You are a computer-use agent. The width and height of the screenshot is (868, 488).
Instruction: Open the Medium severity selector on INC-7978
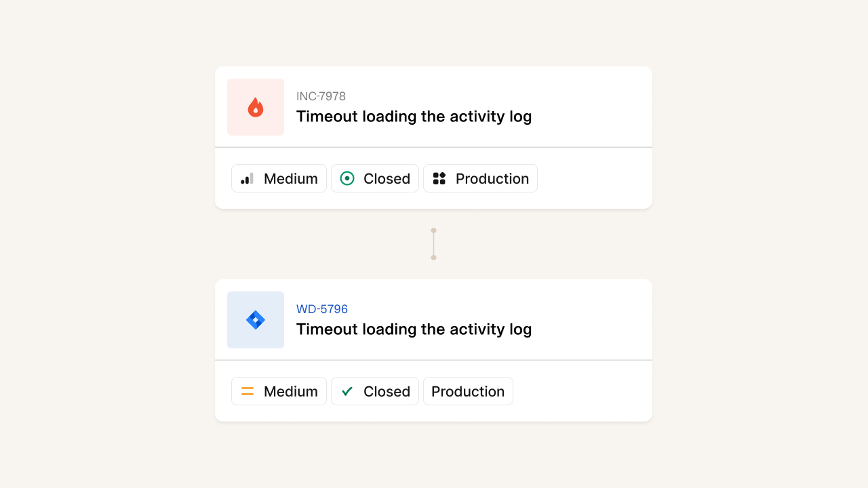tap(279, 178)
